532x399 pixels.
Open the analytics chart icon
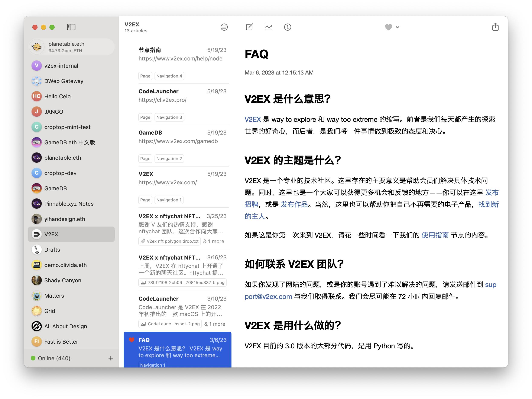(268, 27)
